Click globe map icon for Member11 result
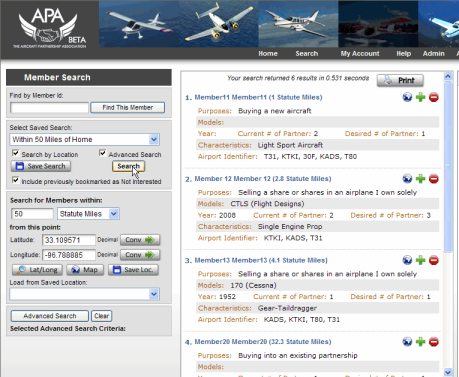This screenshot has width=459, height=377. tap(407, 97)
